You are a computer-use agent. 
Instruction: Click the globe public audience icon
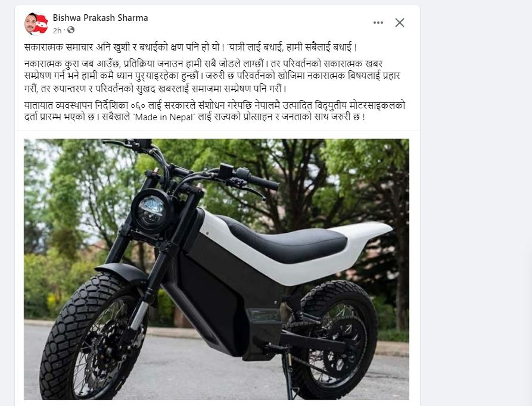click(71, 30)
